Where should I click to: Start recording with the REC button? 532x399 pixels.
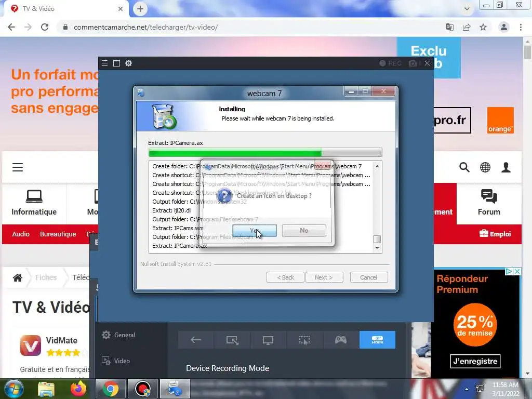point(390,63)
